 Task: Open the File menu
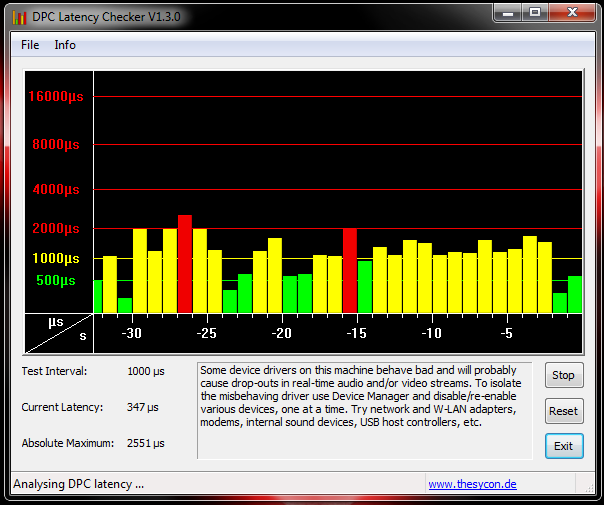(x=30, y=45)
